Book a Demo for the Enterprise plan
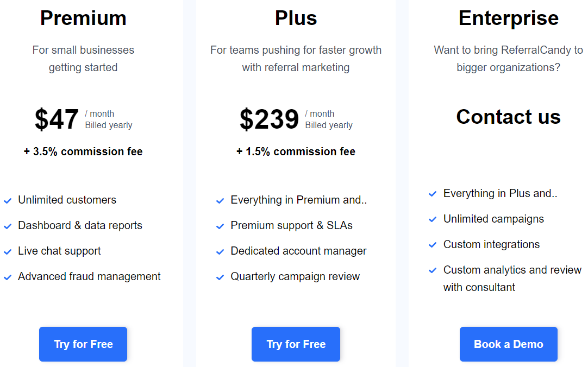This screenshot has height=367, width=588. pyautogui.click(x=508, y=344)
